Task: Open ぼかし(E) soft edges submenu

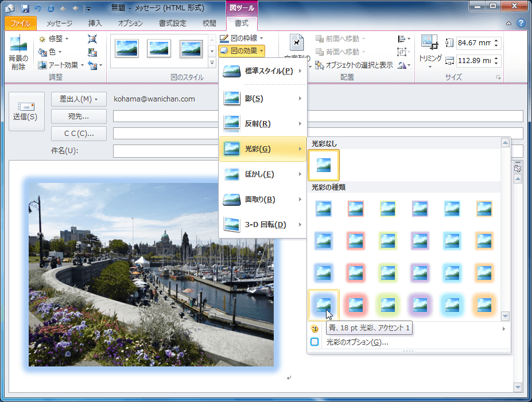Action: click(x=263, y=174)
